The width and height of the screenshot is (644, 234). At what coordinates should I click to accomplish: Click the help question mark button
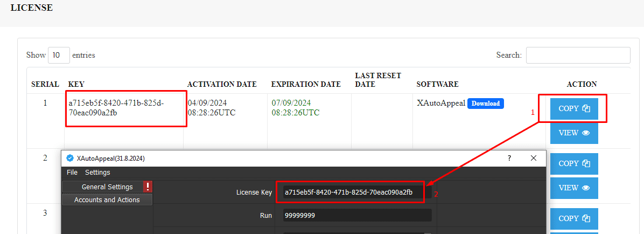509,158
